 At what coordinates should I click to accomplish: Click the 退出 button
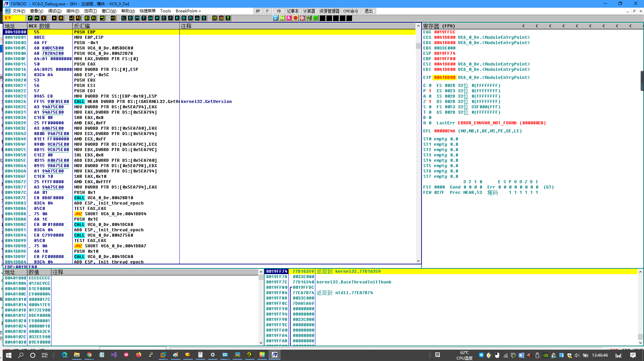coord(369,11)
